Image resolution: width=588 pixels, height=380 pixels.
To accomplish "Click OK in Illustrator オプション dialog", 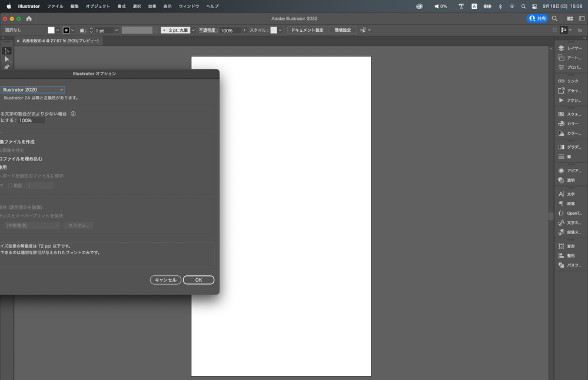I will pos(198,280).
